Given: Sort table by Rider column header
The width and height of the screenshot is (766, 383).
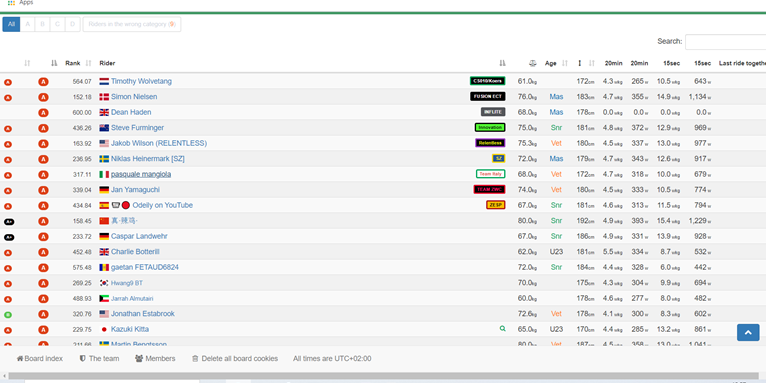Looking at the screenshot, I should [x=107, y=63].
